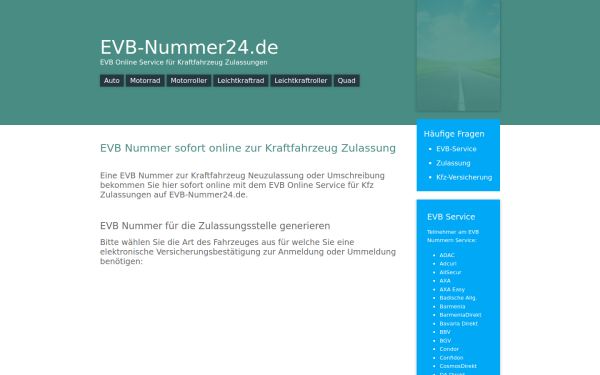This screenshot has width=600, height=375.
Task: Click the EVB Service sidebar heading
Action: (x=451, y=217)
